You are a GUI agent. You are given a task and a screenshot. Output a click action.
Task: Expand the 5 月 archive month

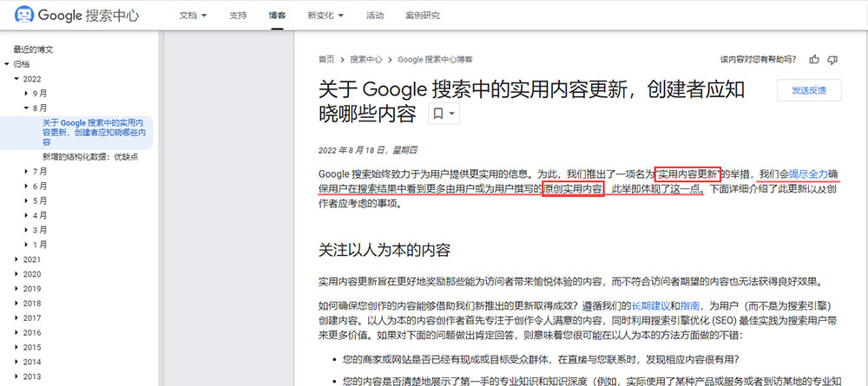click(26, 200)
